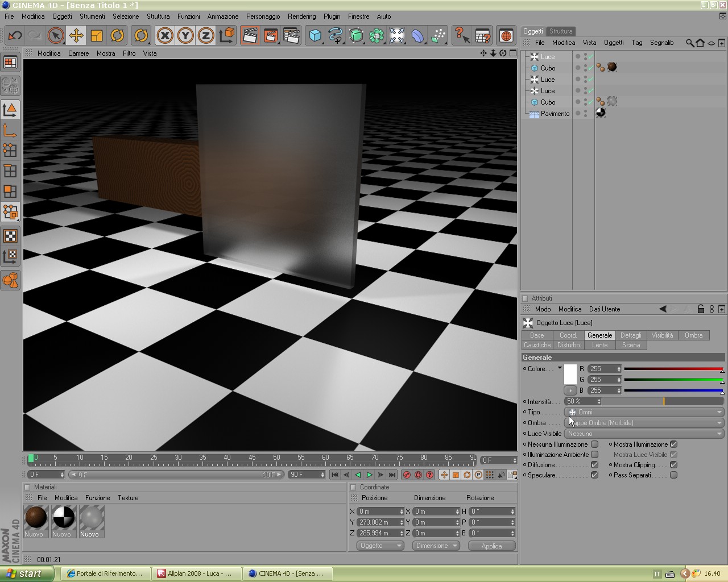This screenshot has width=728, height=582.
Task: Toggle the first Luce enable checkmark
Action: pos(591,57)
